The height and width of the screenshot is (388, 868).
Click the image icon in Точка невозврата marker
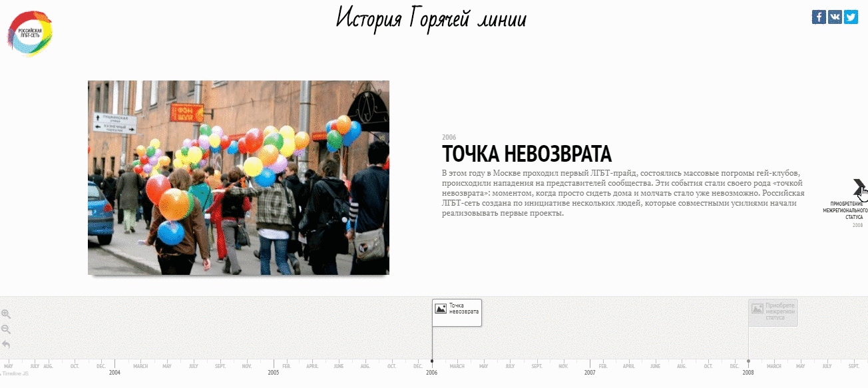(x=441, y=309)
